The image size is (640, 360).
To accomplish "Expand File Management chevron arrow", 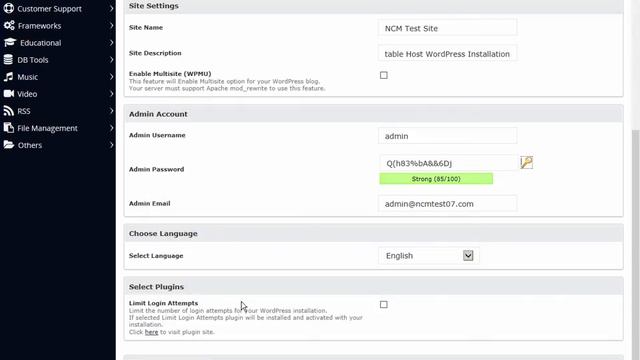I will [111, 128].
